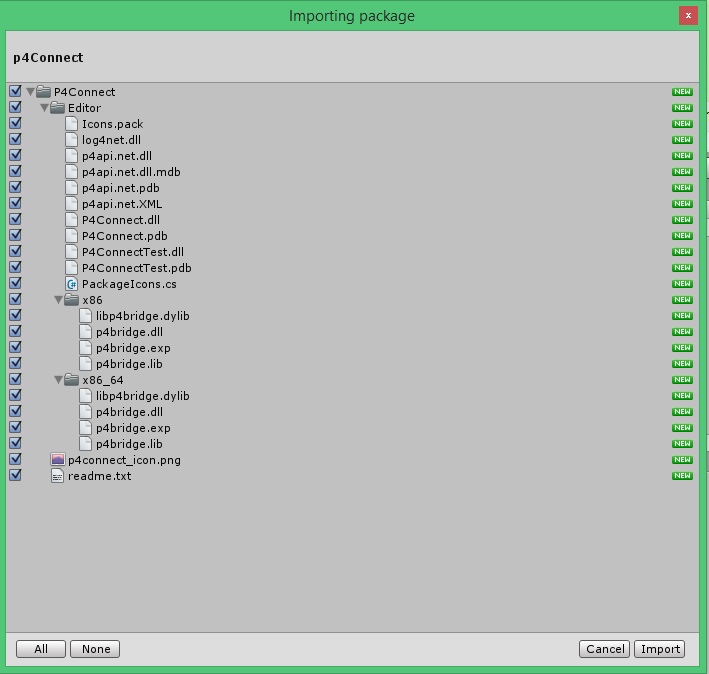The height and width of the screenshot is (674, 709).
Task: Uncheck the p4connect_icon.png checkbox
Action: [x=15, y=459]
